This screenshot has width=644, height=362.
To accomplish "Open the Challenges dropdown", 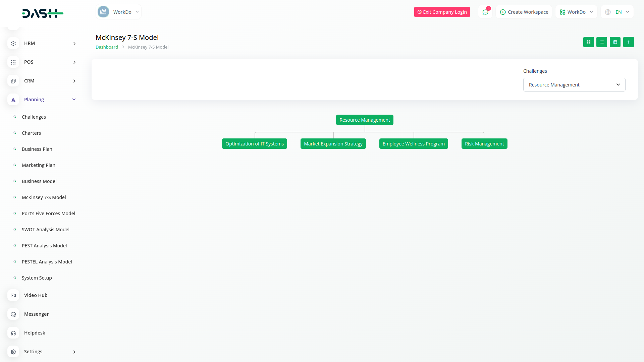I will [574, 85].
